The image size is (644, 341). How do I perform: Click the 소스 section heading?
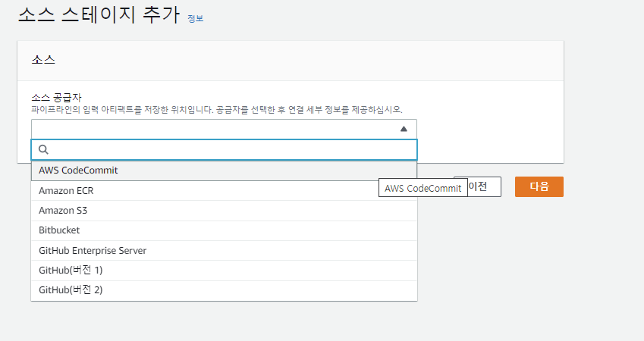43,60
